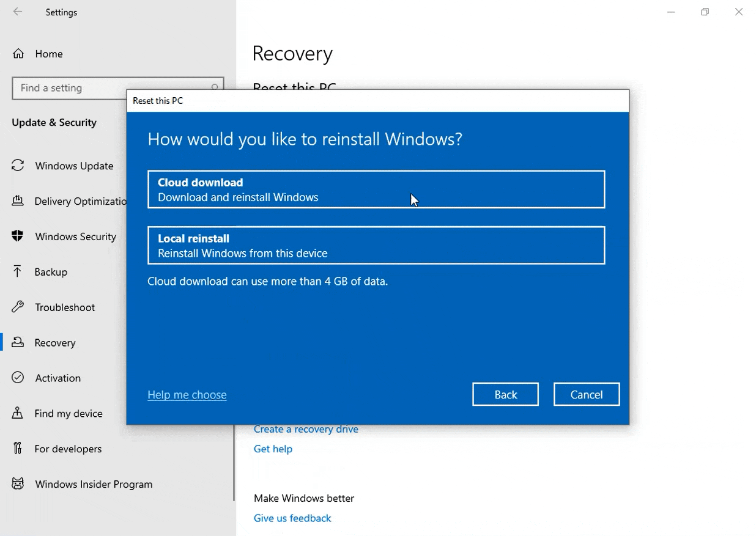Open Give us feedback

point(292,518)
